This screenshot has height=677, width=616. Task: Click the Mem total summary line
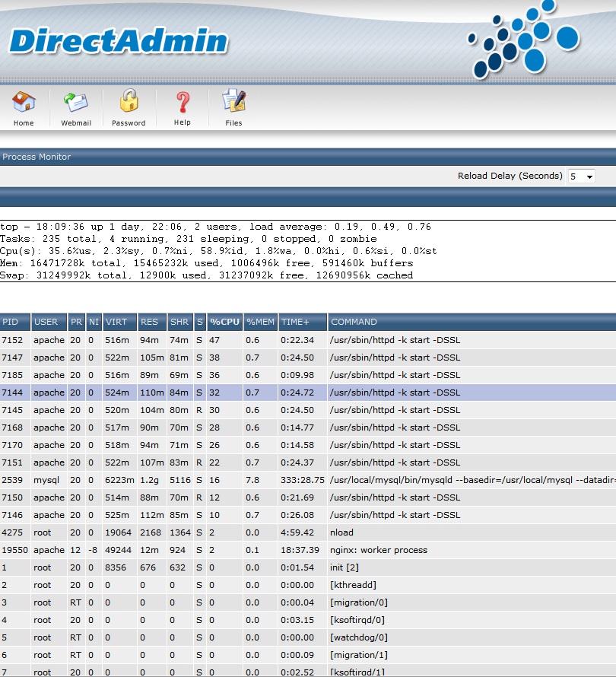click(206, 263)
